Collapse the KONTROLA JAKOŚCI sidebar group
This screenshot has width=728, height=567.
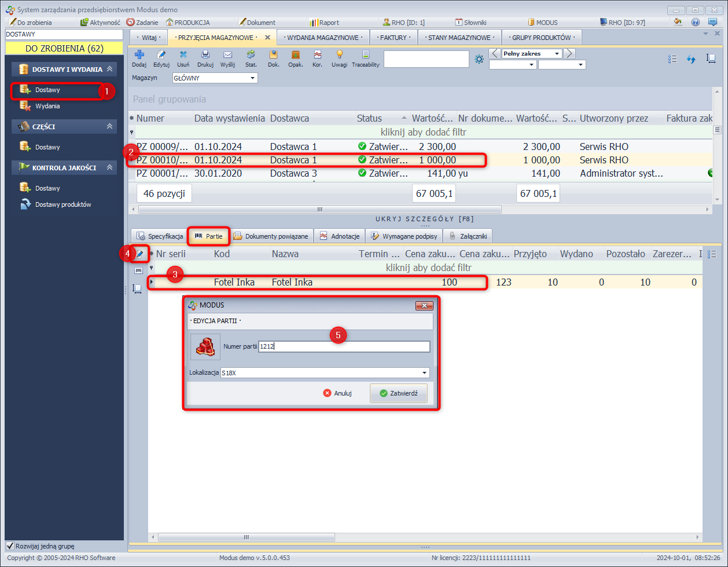click(x=109, y=167)
